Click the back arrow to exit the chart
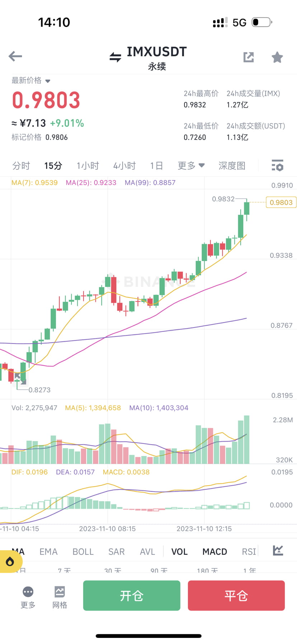This screenshot has height=644, width=297. [x=15, y=56]
